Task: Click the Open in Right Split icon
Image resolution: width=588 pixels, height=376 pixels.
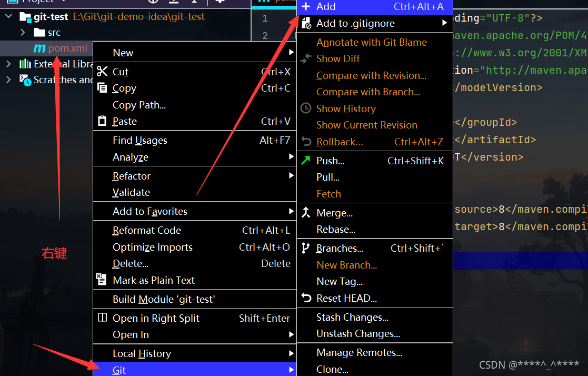Action: pos(102,318)
